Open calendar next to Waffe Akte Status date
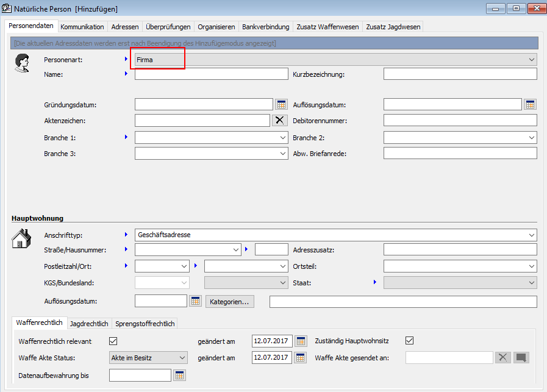Viewport: 547px width, 392px height. (301, 358)
